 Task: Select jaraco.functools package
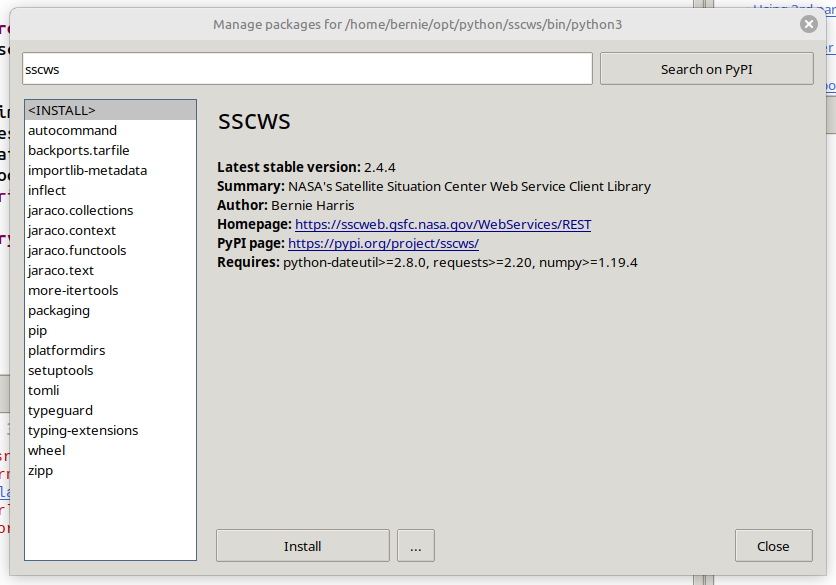pos(110,251)
